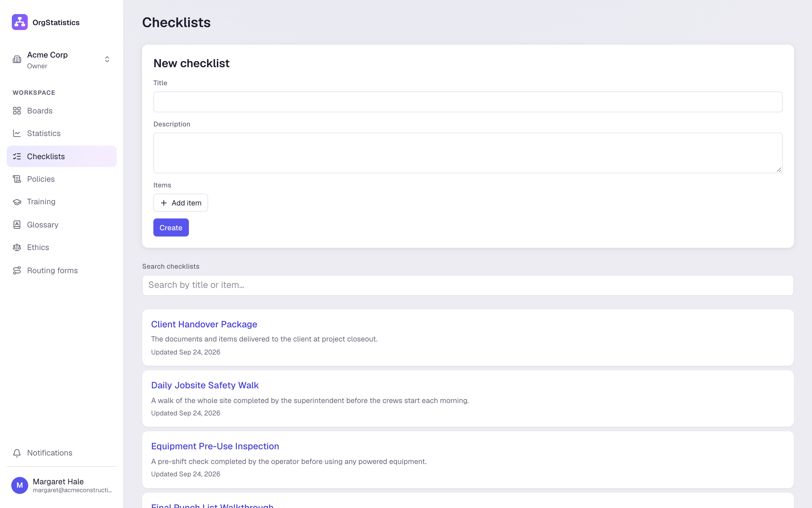The height and width of the screenshot is (508, 812).
Task: Open the Policies section
Action: click(x=62, y=179)
